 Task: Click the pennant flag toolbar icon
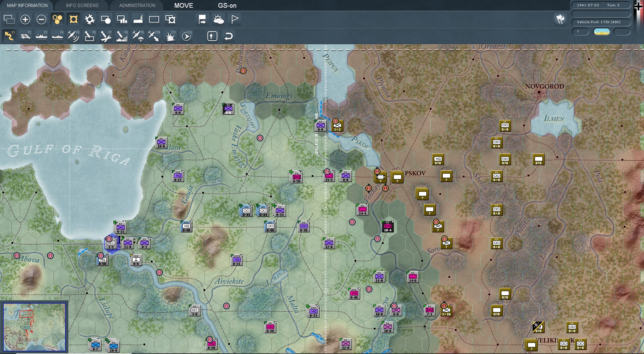pyautogui.click(x=235, y=19)
